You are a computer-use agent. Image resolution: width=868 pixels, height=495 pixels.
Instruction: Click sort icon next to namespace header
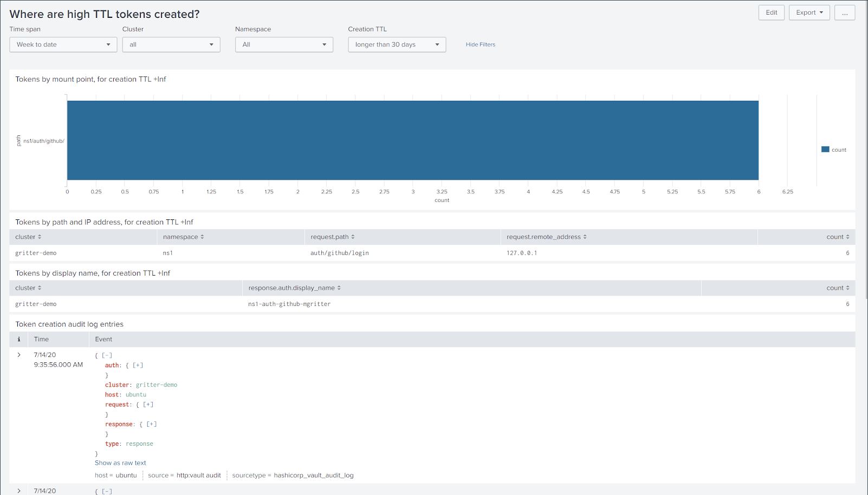[203, 237]
